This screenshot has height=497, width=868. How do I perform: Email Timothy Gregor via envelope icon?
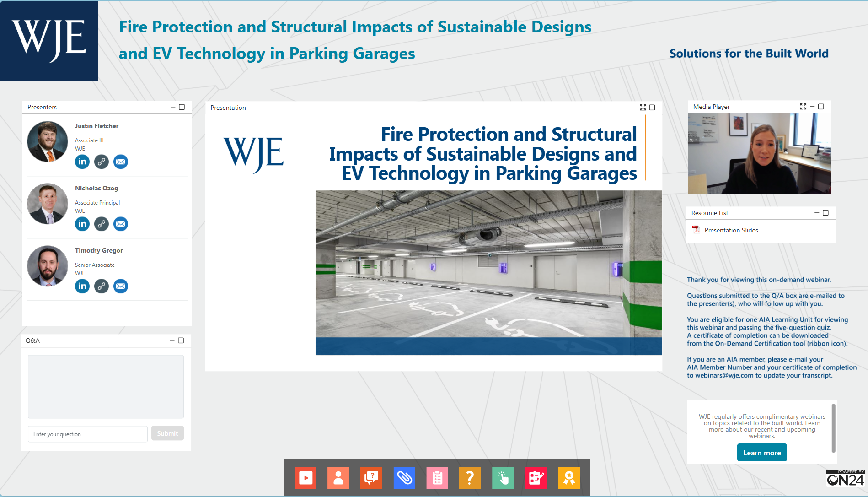(x=121, y=286)
